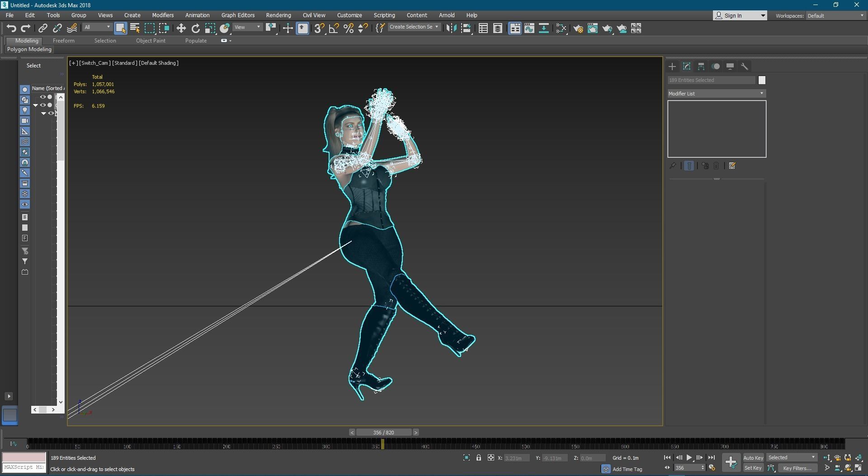The width and height of the screenshot is (868, 476).
Task: Switch to the Object Paint ribbon tab
Action: [x=151, y=41]
